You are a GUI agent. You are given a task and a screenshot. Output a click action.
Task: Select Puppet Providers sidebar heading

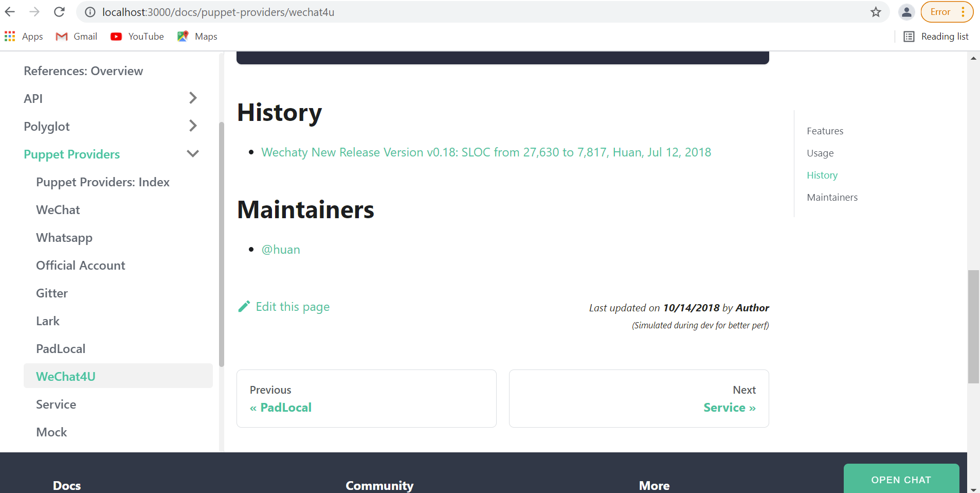point(71,154)
